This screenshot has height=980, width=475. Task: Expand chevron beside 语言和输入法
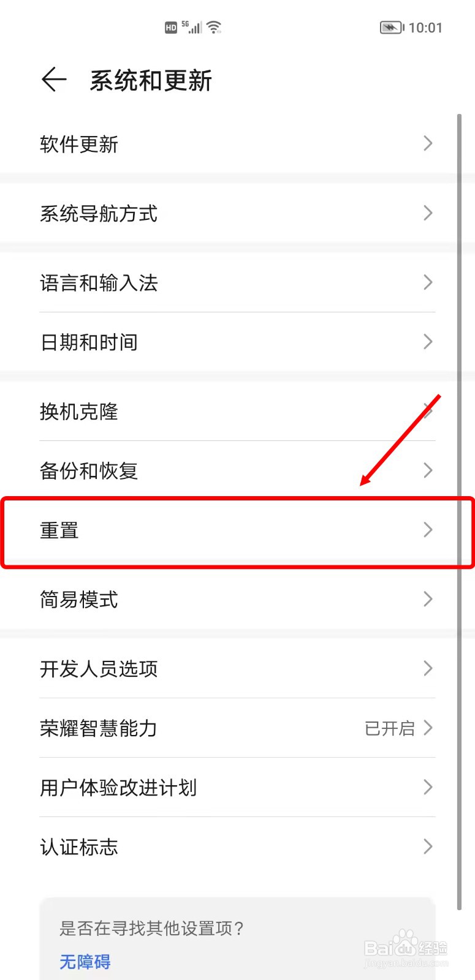click(x=428, y=282)
